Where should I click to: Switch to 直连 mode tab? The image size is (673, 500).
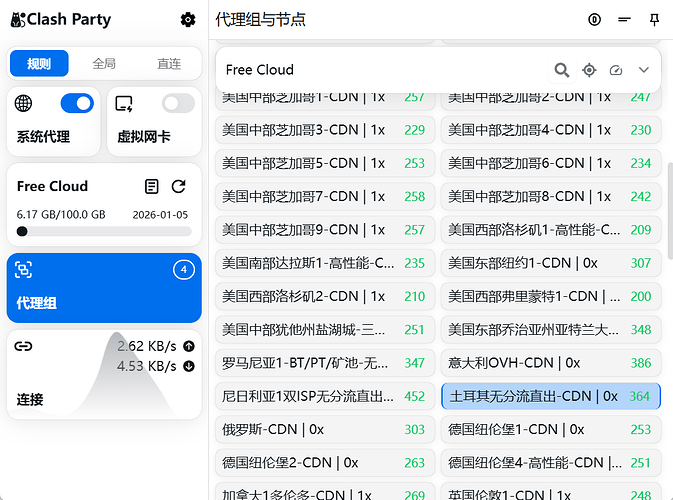coord(169,64)
